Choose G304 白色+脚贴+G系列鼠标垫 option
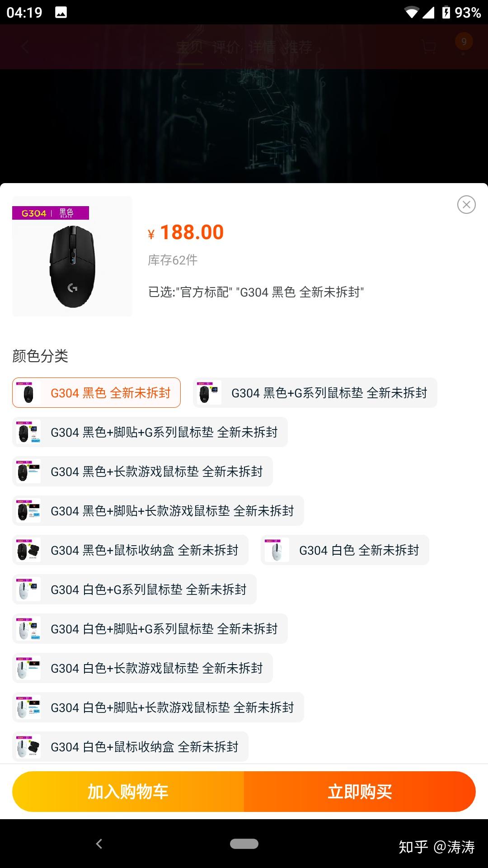The width and height of the screenshot is (488, 868). 150,629
